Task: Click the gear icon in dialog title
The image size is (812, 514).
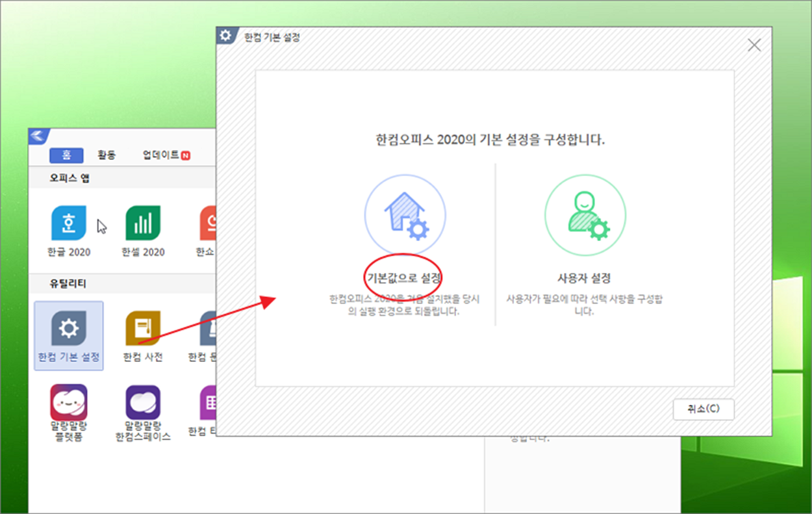Action: (x=225, y=36)
